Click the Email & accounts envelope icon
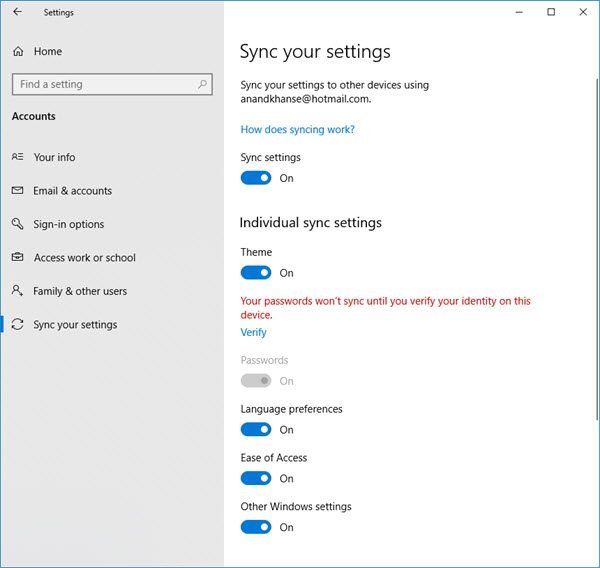This screenshot has width=600, height=568. (x=17, y=191)
